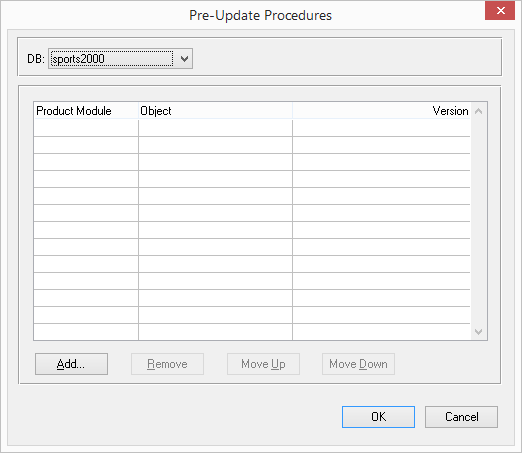Viewport: 522px width, 453px height.
Task: Close the Pre-Update Procedures dialog
Action: tap(500, 11)
